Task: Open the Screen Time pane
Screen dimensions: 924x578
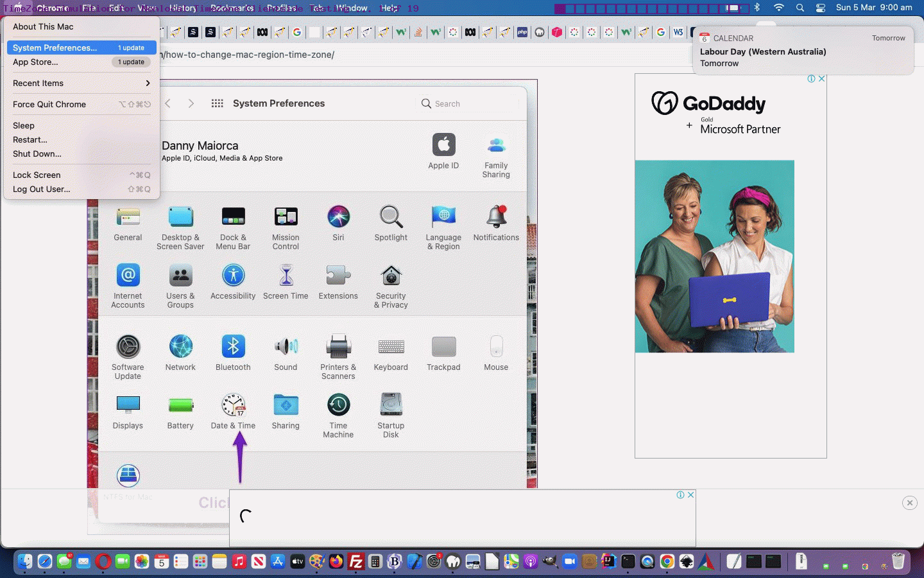Action: click(x=286, y=276)
